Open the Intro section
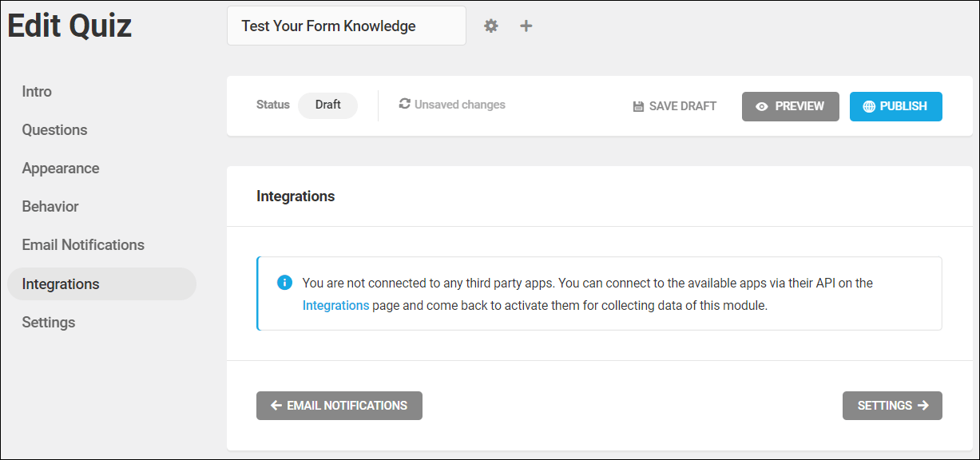The image size is (980, 460). (x=37, y=92)
